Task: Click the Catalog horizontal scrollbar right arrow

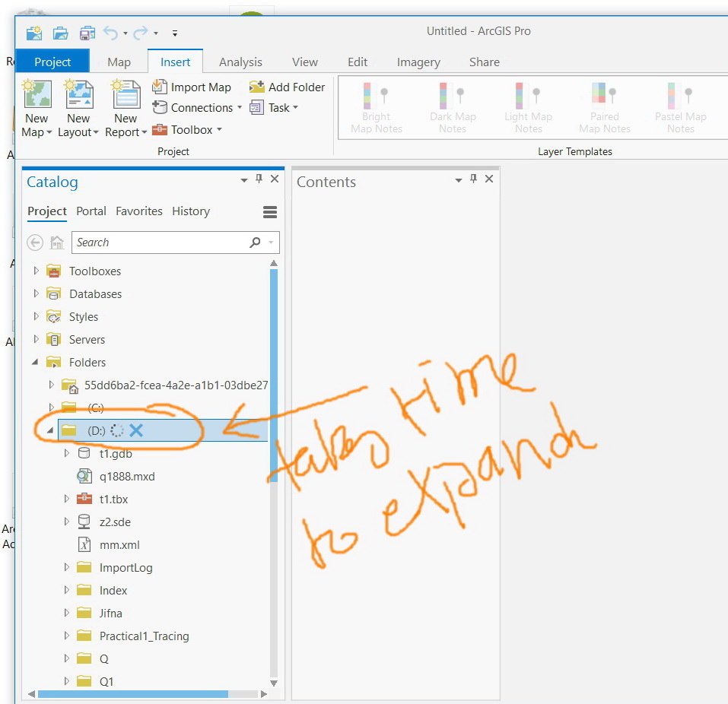Action: [264, 694]
